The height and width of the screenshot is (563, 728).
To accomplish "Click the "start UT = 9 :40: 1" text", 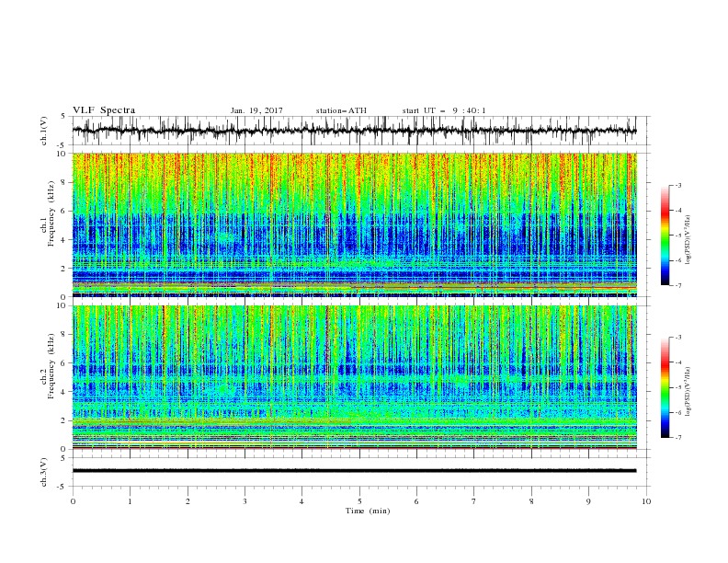I will 444,110.
